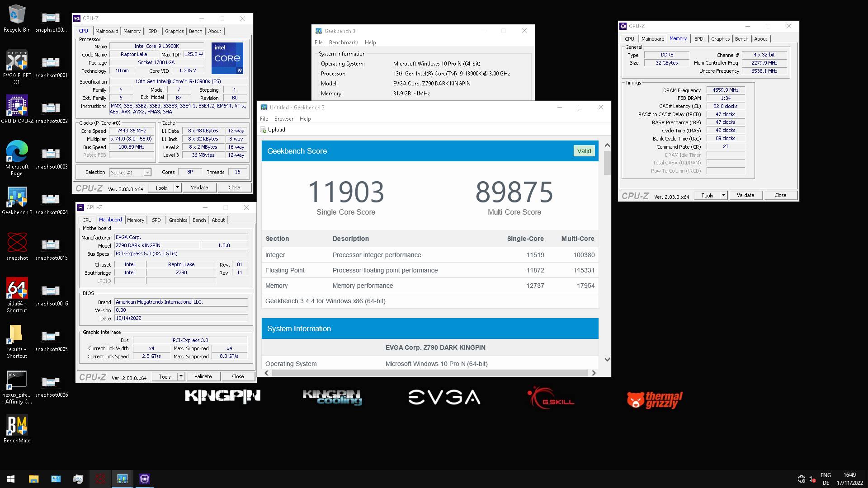The height and width of the screenshot is (488, 868).
Task: Expand the Socket #1 selection dropdown
Action: (147, 173)
